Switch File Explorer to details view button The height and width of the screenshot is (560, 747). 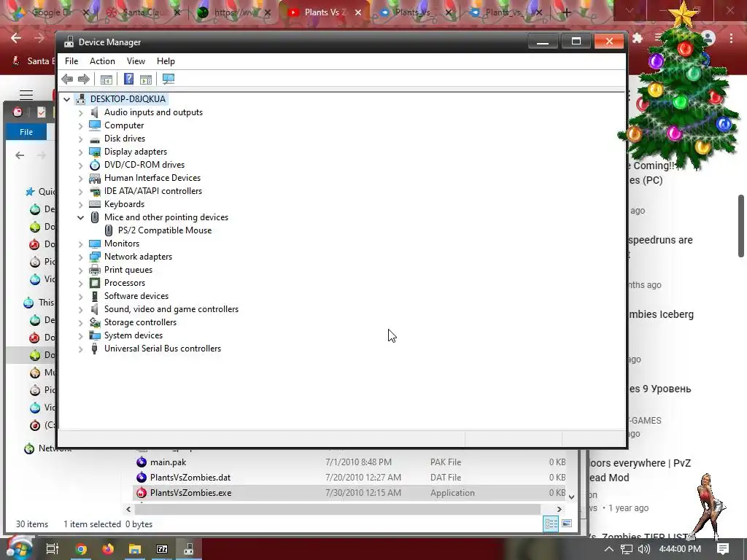click(x=551, y=524)
